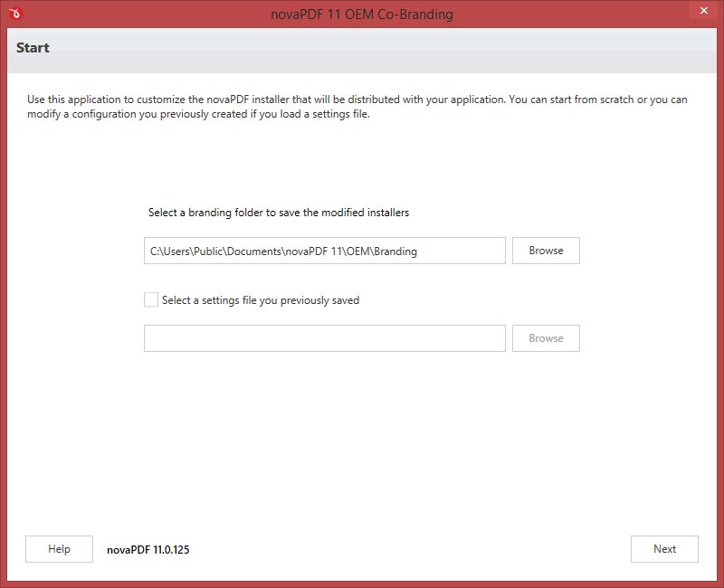724x588 pixels.
Task: Click the 'Start' page heading
Action: click(33, 48)
